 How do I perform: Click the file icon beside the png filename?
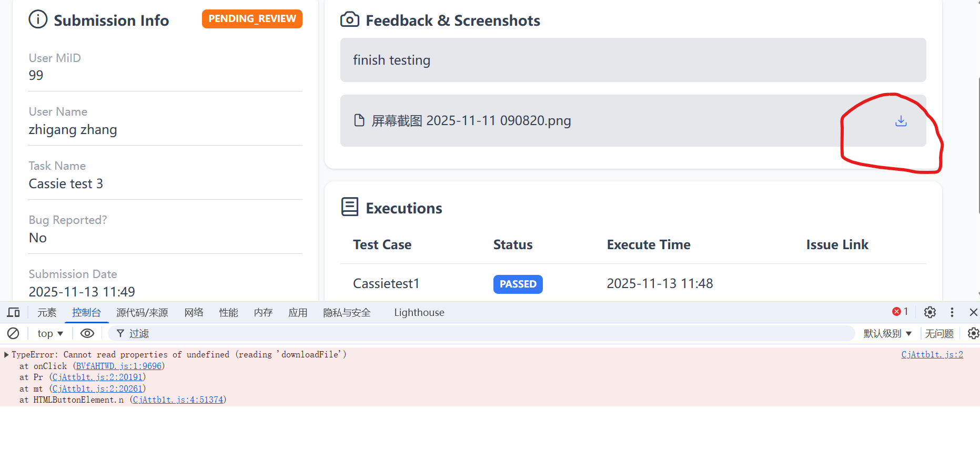pyautogui.click(x=359, y=120)
